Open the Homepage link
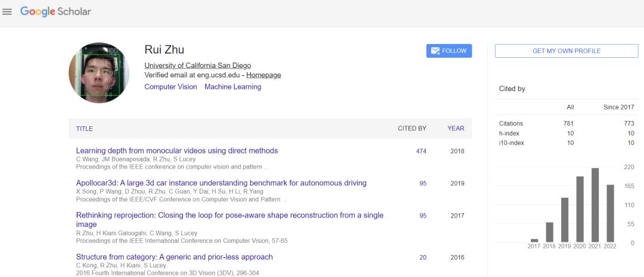This screenshot has height=277, width=644. (x=264, y=75)
